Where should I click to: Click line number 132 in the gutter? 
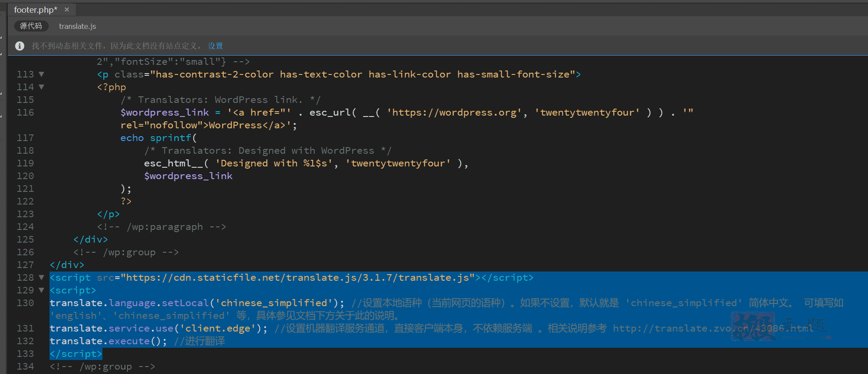[25, 341]
